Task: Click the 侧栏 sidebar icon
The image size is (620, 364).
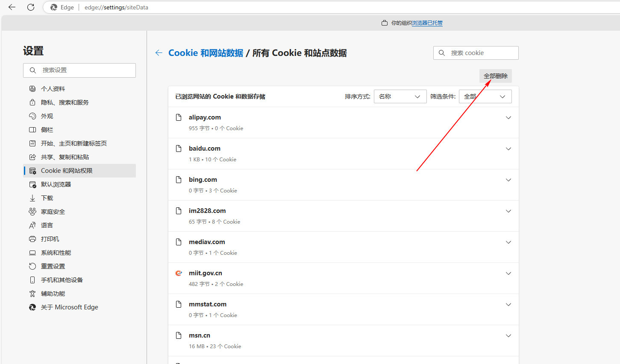Action: tap(32, 130)
